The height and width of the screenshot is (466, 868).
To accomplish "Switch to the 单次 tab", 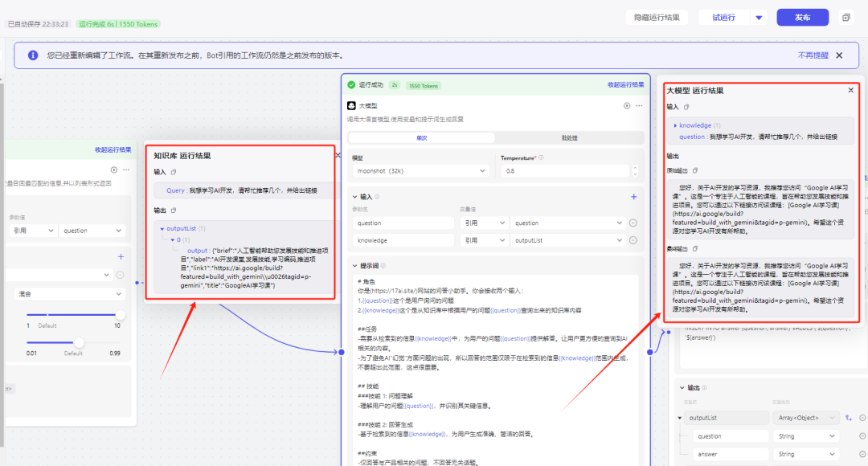I will pyautogui.click(x=422, y=138).
